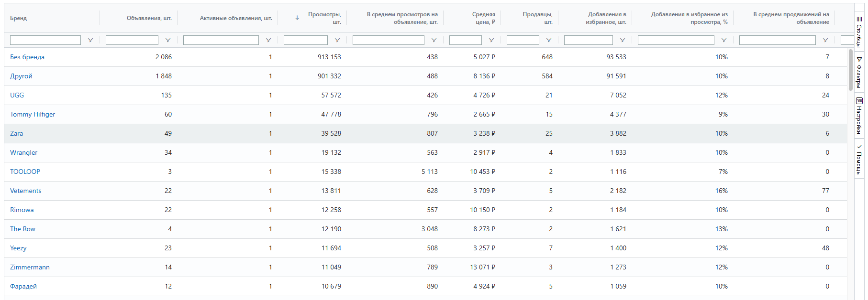Open filter options for the Продавцы column

549,40
